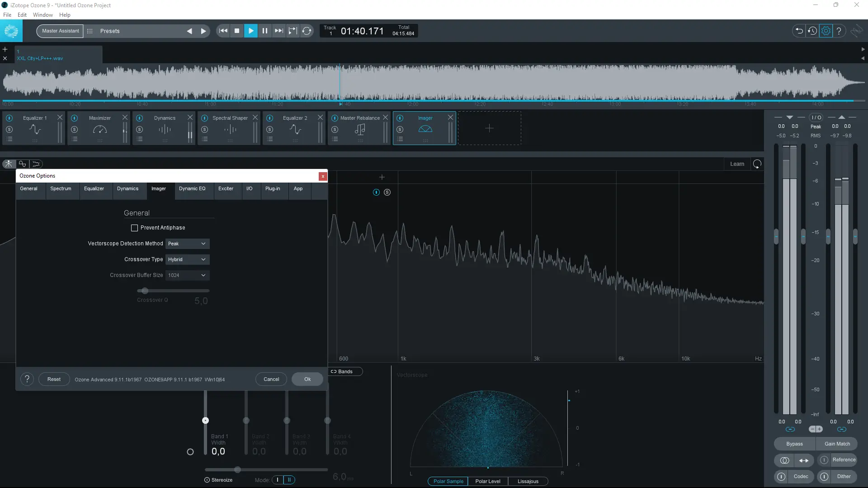
Task: Enable the Prevent Antiphase checkbox
Action: 134,228
